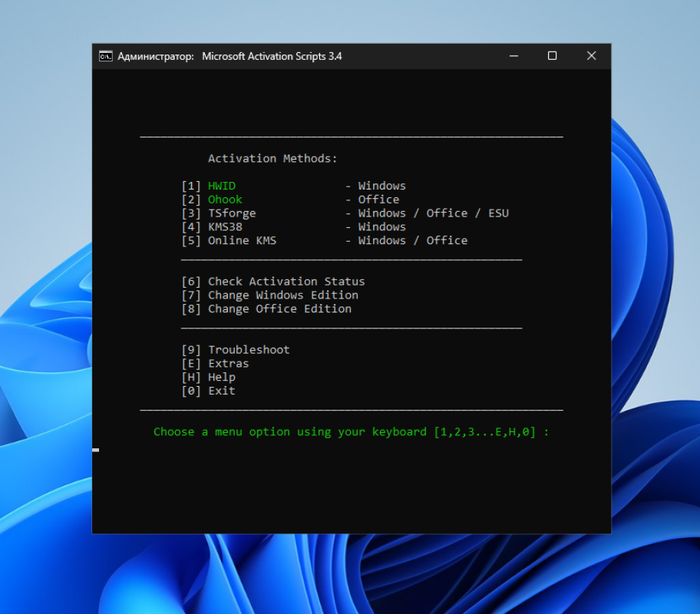Click the "Activation Methods:" heading

pos(272,159)
